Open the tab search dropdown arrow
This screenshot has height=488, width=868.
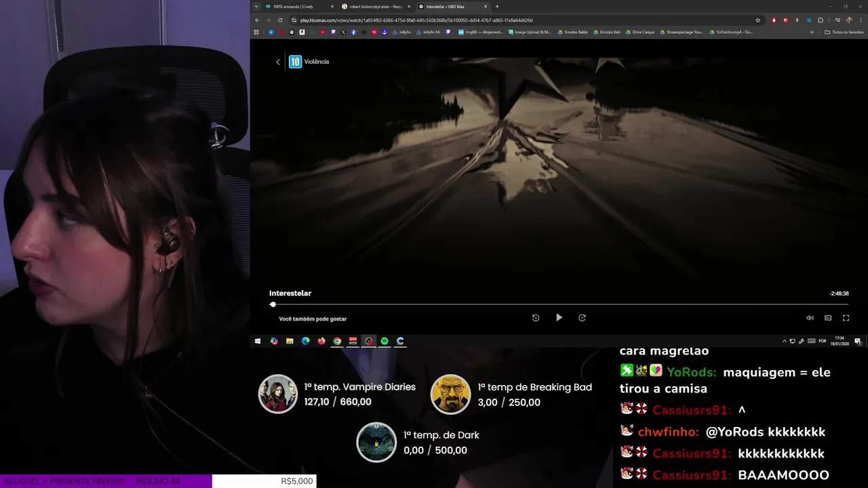pyautogui.click(x=256, y=7)
